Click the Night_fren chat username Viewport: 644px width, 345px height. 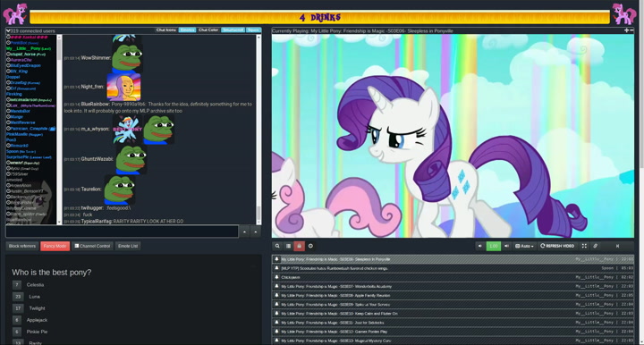tap(92, 87)
